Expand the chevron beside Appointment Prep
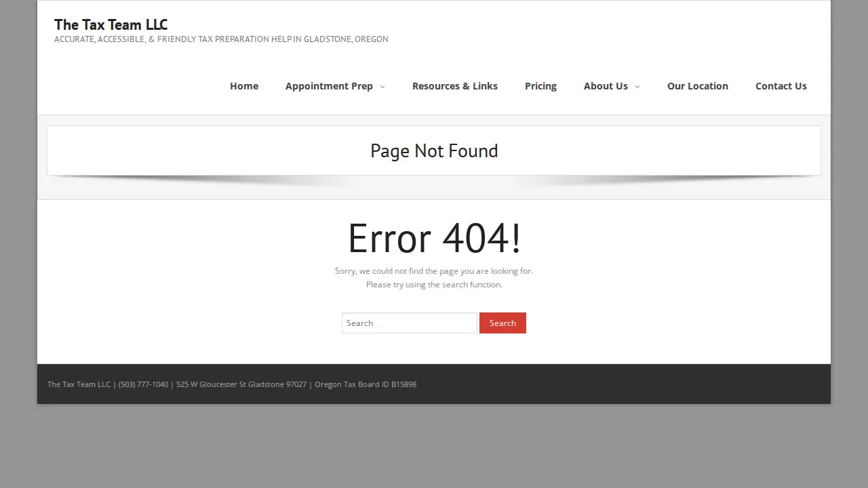This screenshot has width=868, height=488. (x=382, y=87)
